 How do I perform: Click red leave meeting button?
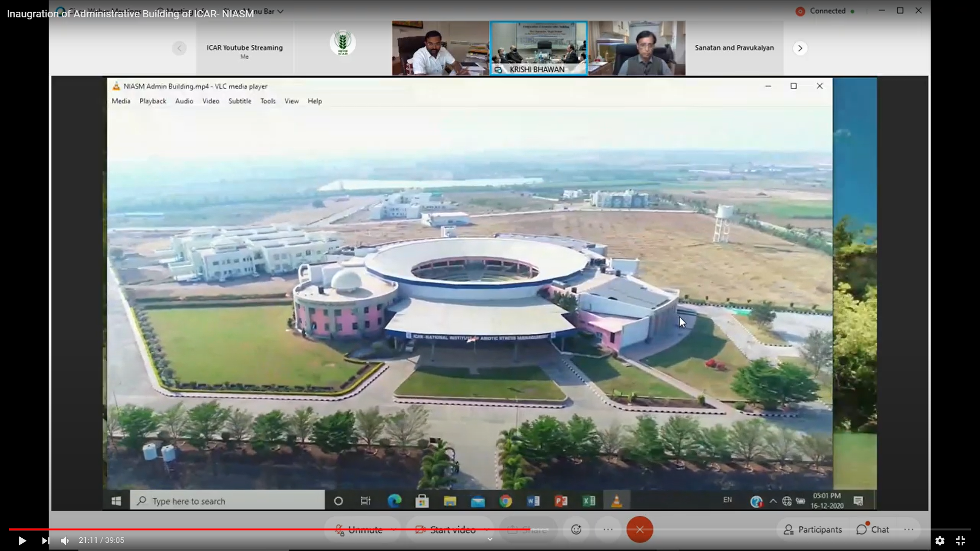tap(640, 530)
